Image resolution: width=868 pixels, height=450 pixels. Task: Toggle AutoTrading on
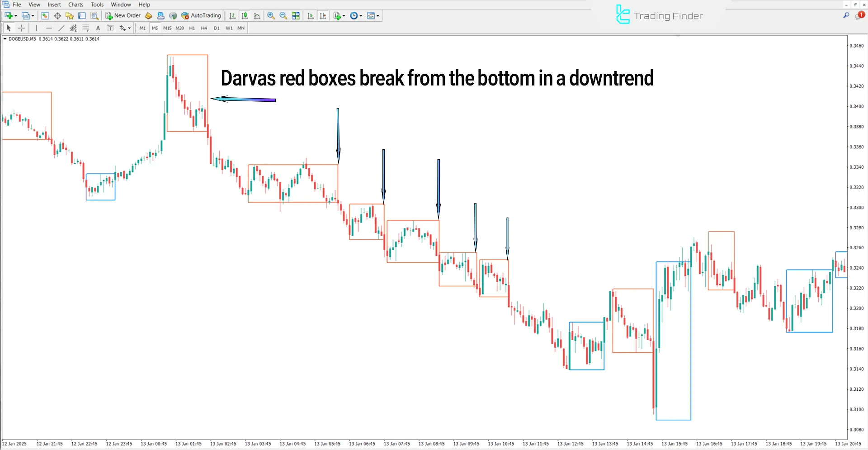(201, 15)
